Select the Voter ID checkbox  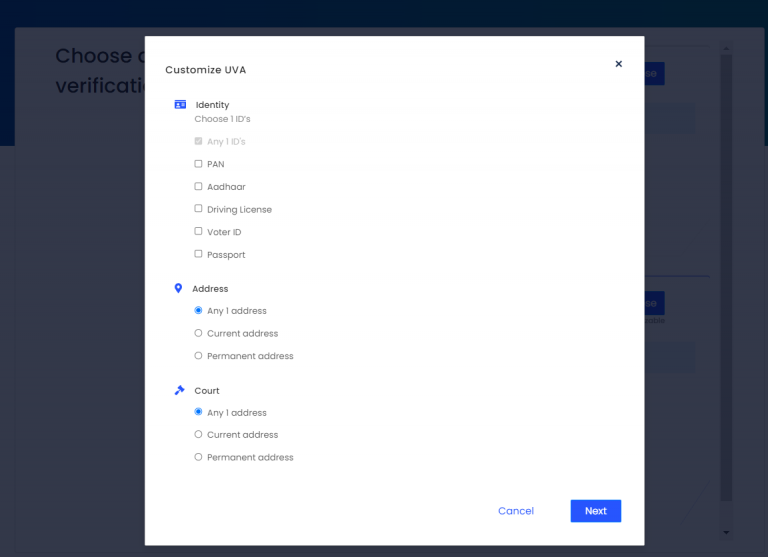click(198, 231)
